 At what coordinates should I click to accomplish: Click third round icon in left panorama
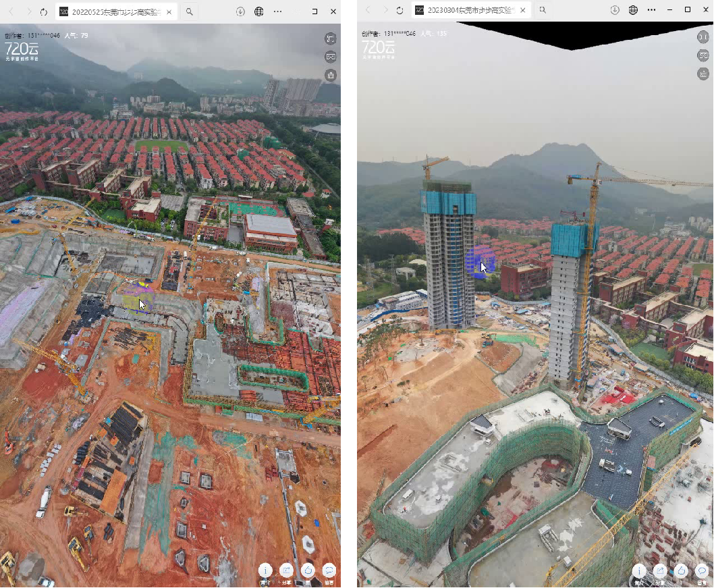tap(331, 76)
